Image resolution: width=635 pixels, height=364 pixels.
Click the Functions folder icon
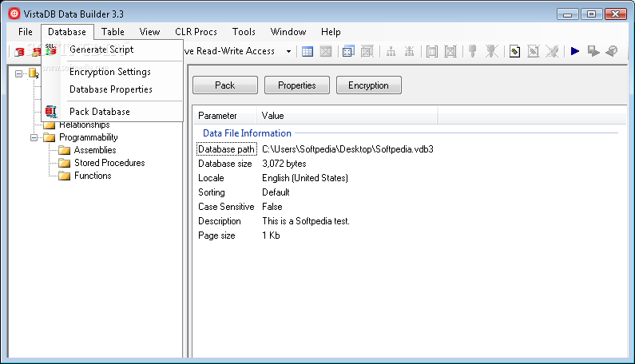pos(65,176)
